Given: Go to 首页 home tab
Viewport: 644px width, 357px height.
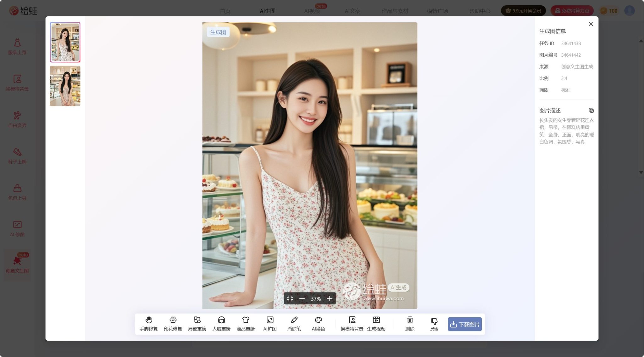Looking at the screenshot, I should tap(225, 11).
